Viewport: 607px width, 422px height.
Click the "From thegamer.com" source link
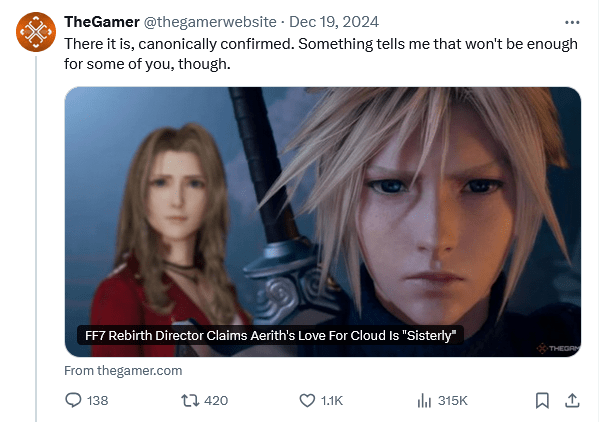click(123, 370)
